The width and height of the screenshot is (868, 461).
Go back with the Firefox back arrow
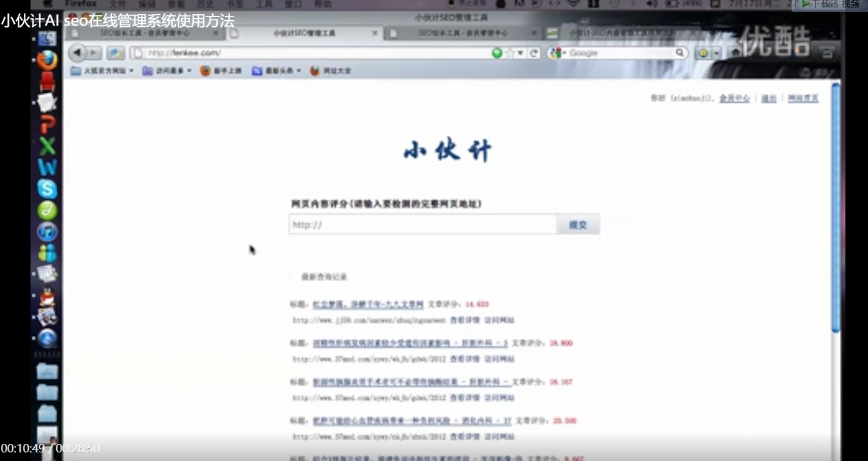point(77,53)
